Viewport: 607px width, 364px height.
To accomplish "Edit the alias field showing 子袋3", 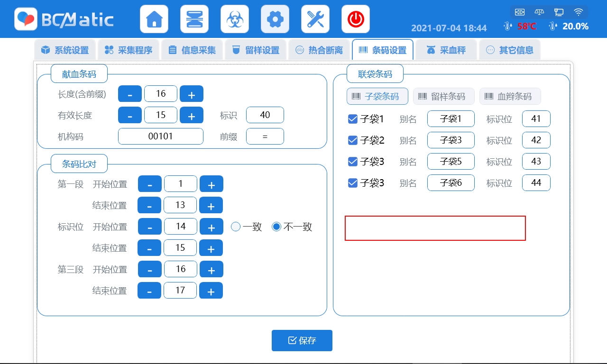I will 451,140.
